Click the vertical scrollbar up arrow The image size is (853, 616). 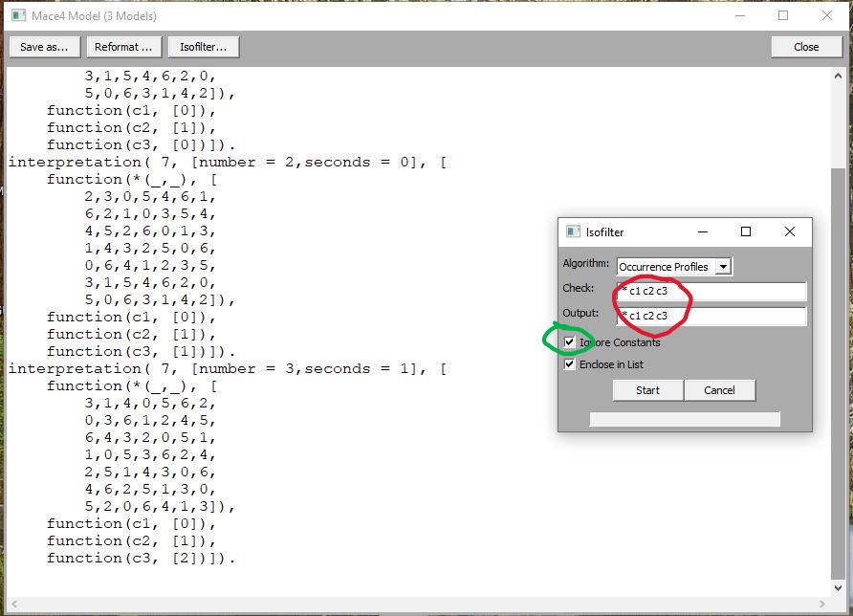pyautogui.click(x=838, y=77)
